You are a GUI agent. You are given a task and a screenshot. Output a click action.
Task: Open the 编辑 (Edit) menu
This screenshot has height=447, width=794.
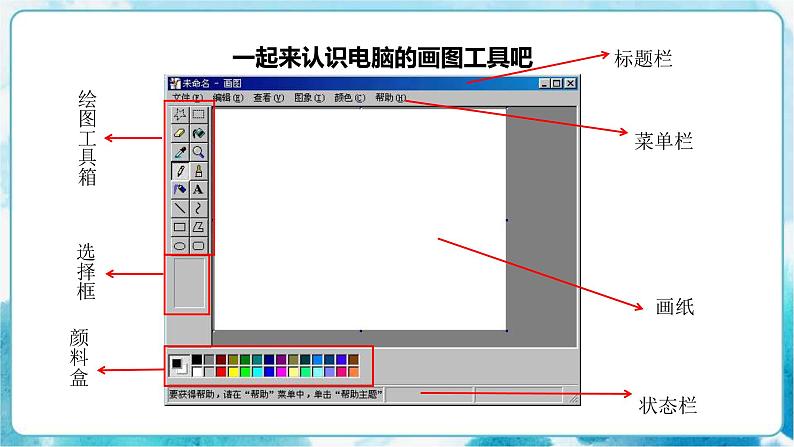click(227, 98)
